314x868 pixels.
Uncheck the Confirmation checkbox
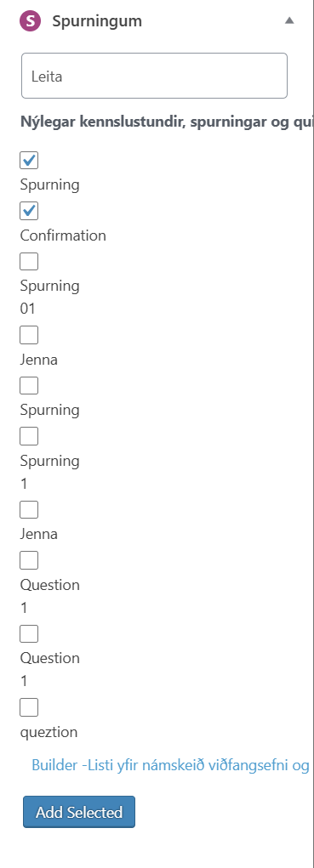tap(29, 211)
